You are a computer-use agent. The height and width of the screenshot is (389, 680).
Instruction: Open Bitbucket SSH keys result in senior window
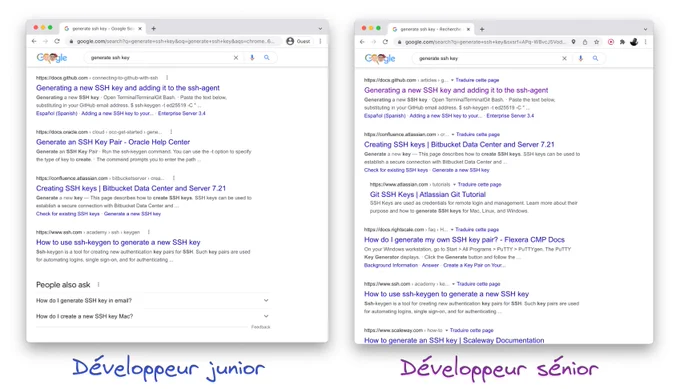coord(459,144)
